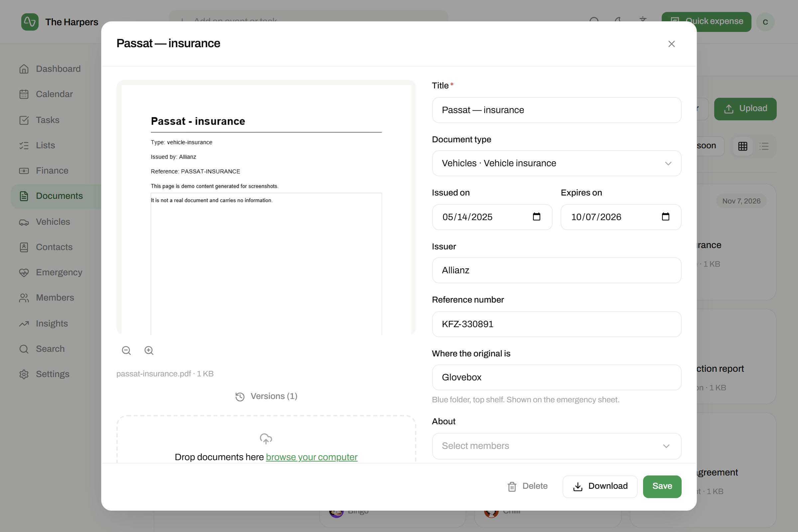Image resolution: width=798 pixels, height=532 pixels.
Task: Open Members page
Action: tap(56, 298)
